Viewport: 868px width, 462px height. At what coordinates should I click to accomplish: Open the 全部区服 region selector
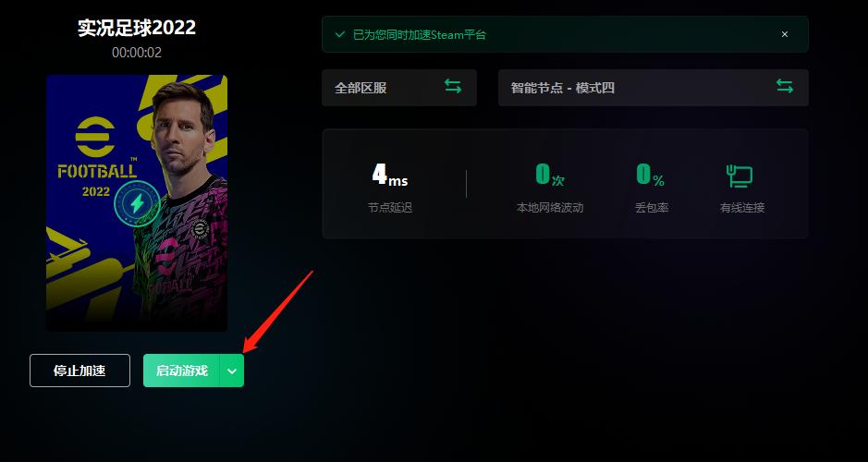pos(399,88)
